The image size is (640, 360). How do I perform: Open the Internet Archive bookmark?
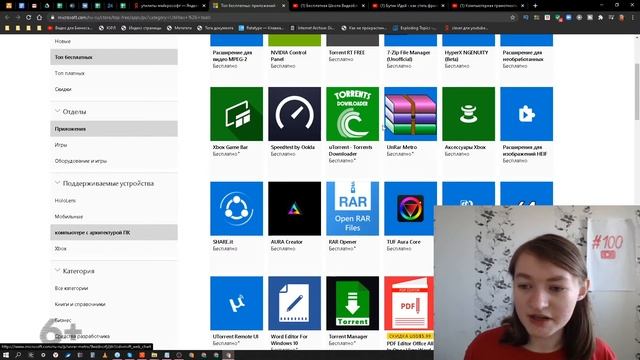pyautogui.click(x=312, y=28)
